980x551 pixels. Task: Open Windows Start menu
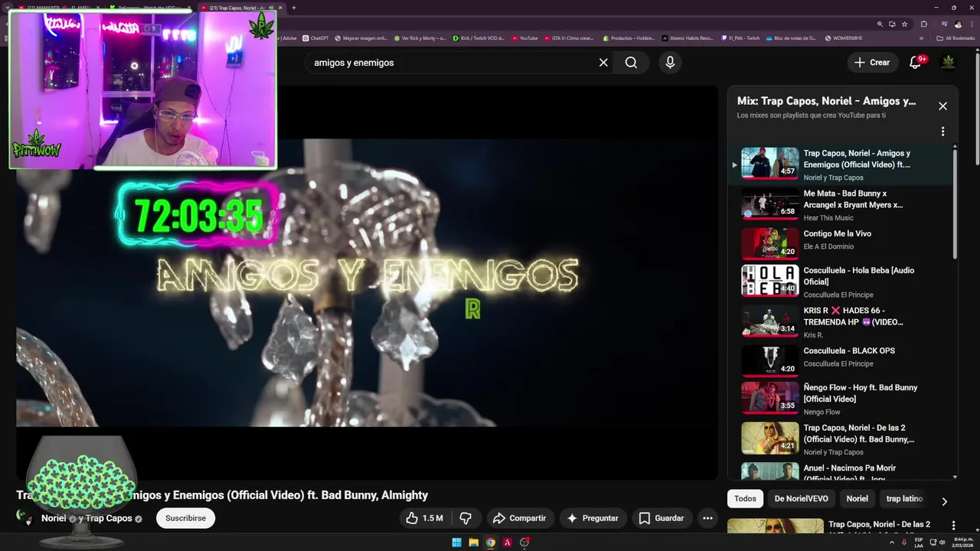click(x=457, y=543)
